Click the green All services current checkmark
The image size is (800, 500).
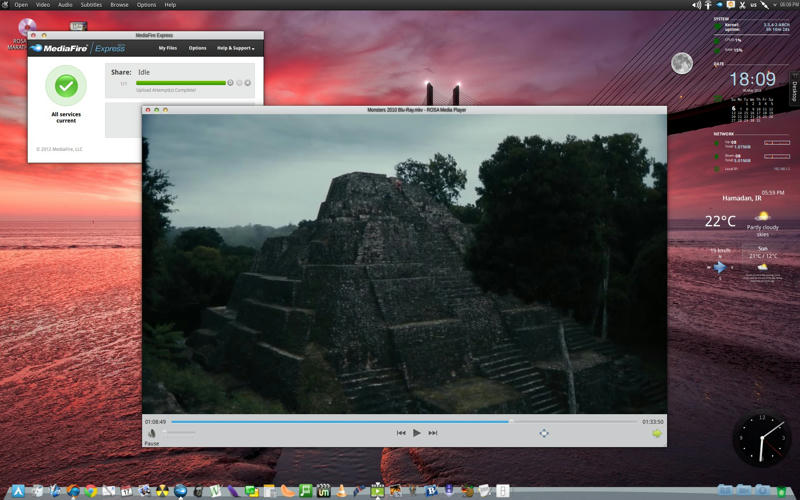pyautogui.click(x=66, y=86)
